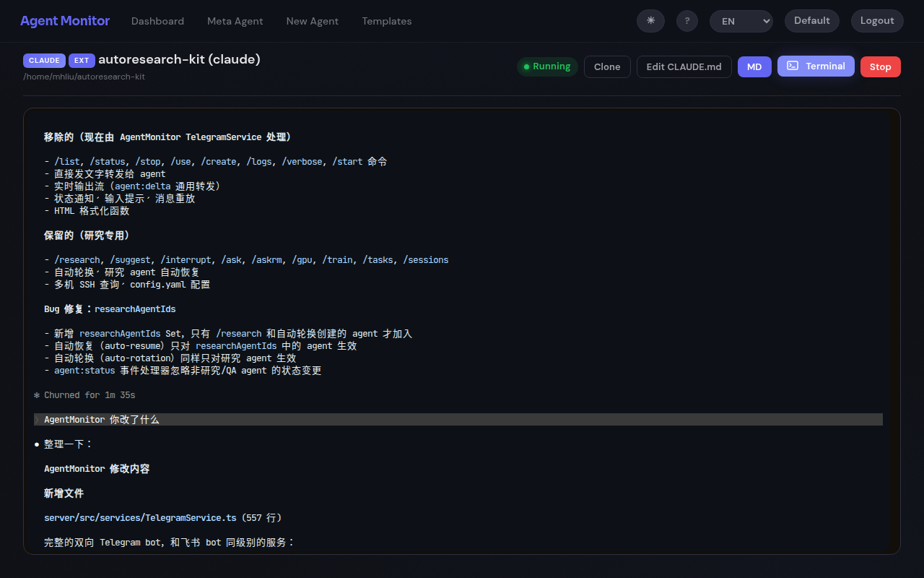Click the line starting '- /research, /suggest'
Image resolution: width=924 pixels, height=578 pixels.
tap(246, 260)
